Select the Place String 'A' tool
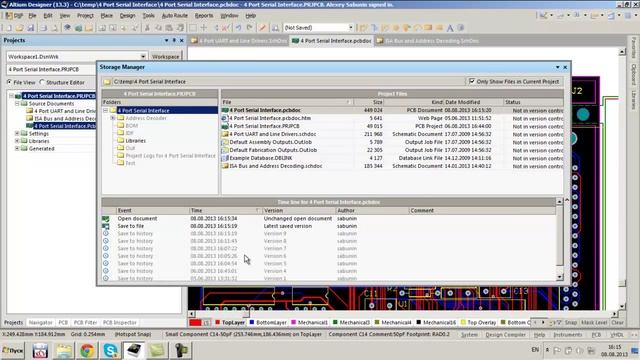The height and width of the screenshot is (360, 640). [450, 28]
